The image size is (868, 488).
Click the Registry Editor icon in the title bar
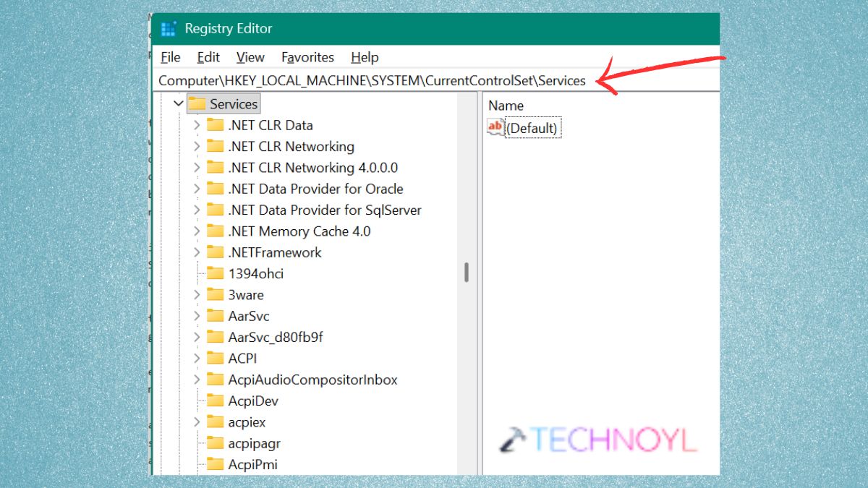pos(168,27)
